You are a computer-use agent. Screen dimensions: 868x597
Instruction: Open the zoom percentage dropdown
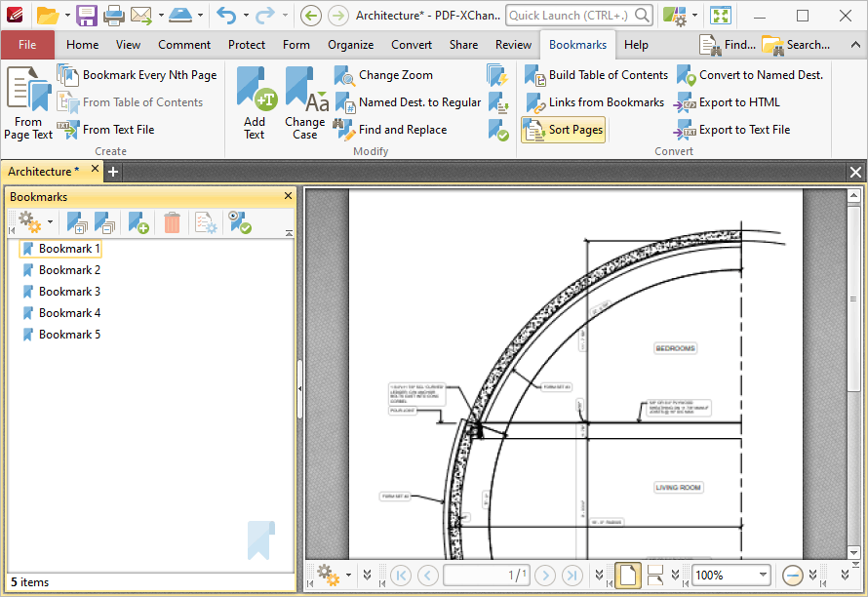(762, 576)
